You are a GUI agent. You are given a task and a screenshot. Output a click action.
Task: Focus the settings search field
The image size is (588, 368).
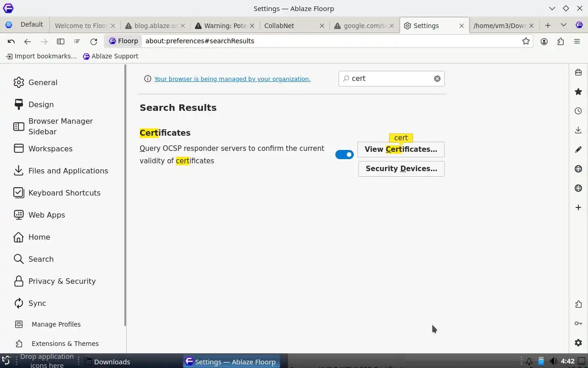[x=391, y=79]
